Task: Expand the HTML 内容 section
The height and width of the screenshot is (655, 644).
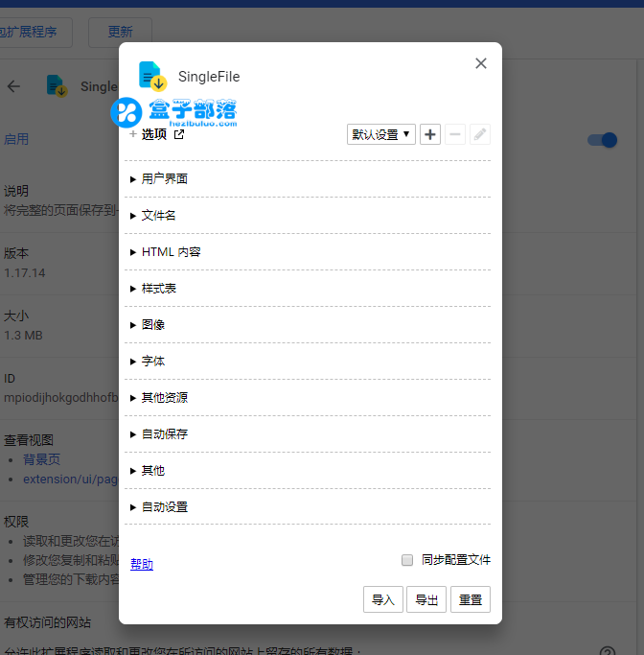Action: click(x=308, y=252)
